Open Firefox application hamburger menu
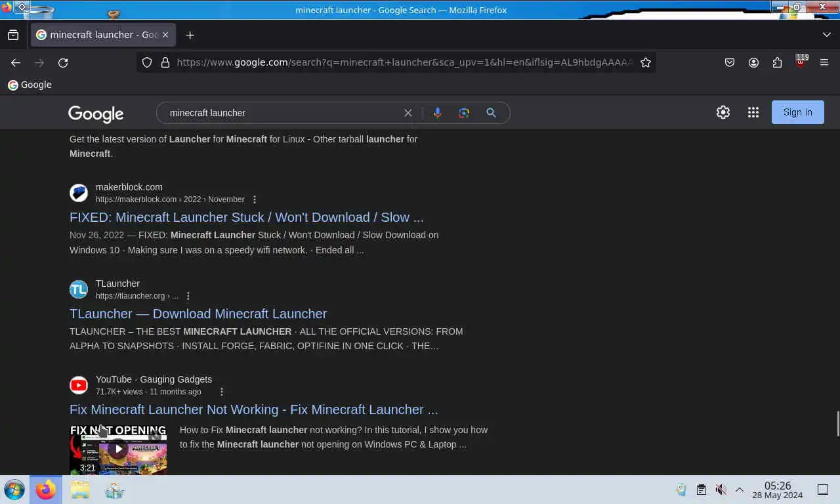 [x=824, y=62]
